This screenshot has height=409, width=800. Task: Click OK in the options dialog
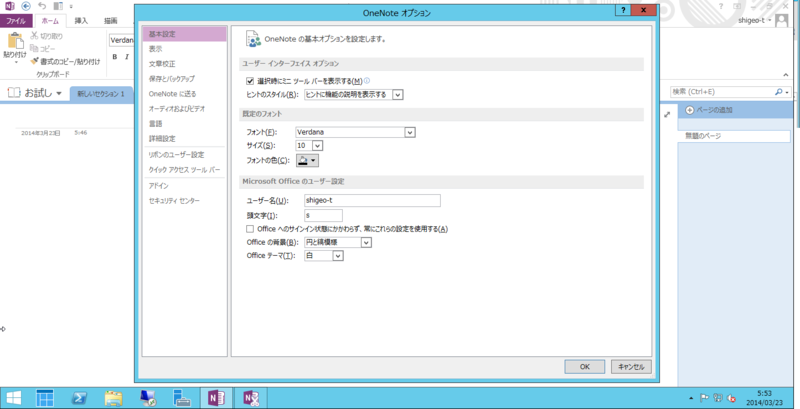585,367
